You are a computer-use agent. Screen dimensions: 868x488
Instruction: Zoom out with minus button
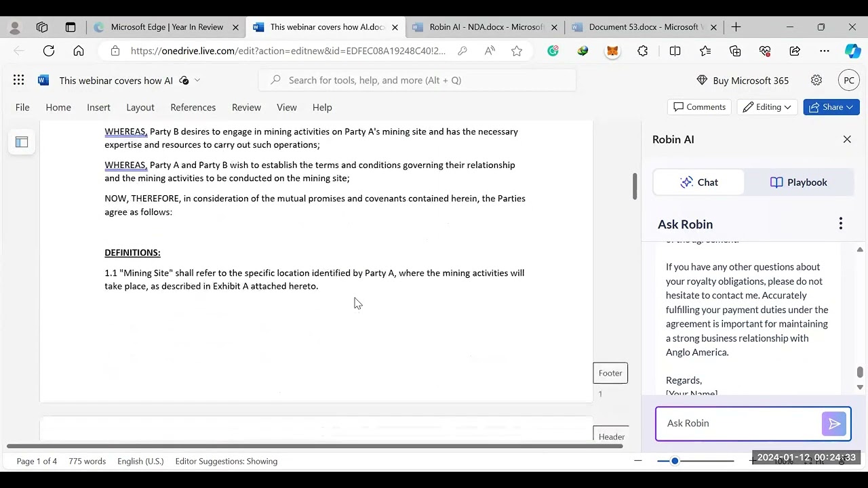point(637,461)
